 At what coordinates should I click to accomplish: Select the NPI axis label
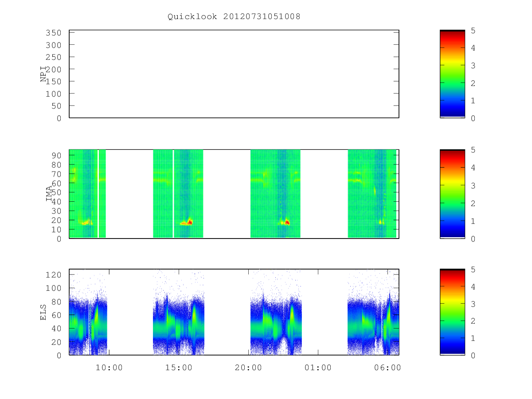click(43, 74)
